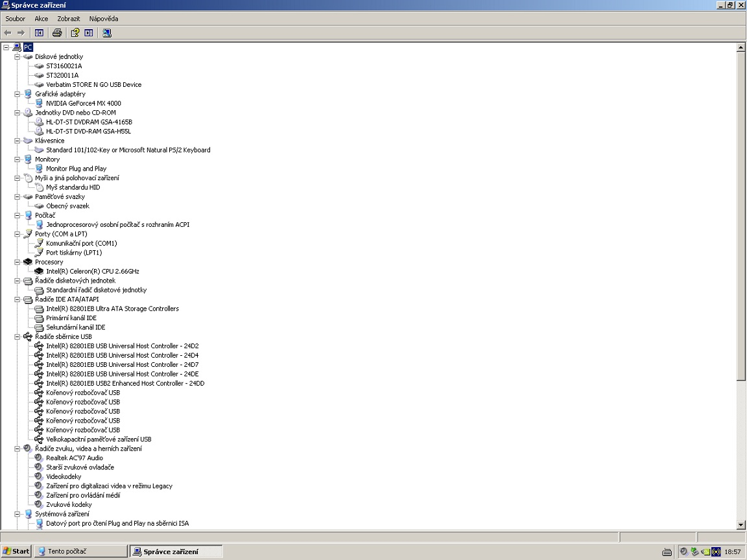Click the show/hide console tree toolbar icon
This screenshot has width=747, height=560.
pos(39,33)
